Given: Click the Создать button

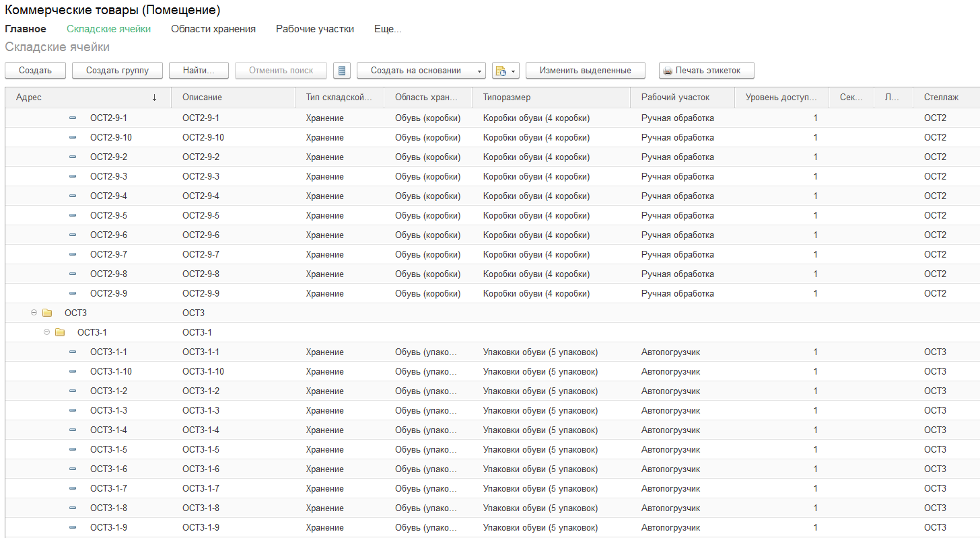Looking at the screenshot, I should [35, 71].
